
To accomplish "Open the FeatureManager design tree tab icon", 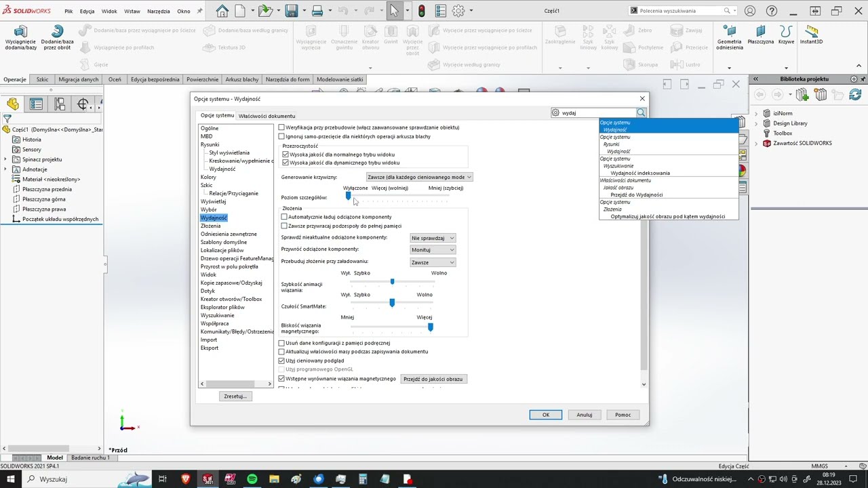I will click(x=13, y=104).
